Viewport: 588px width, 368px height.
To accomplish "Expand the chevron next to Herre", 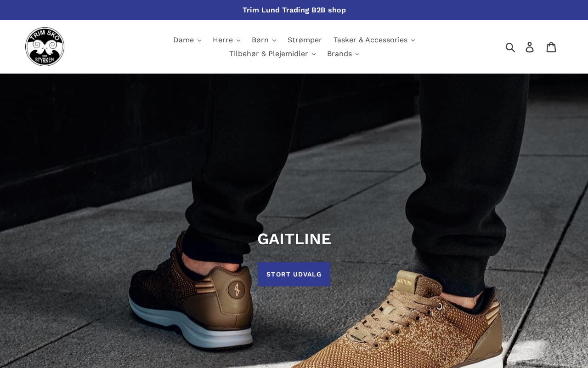I will pos(238,40).
